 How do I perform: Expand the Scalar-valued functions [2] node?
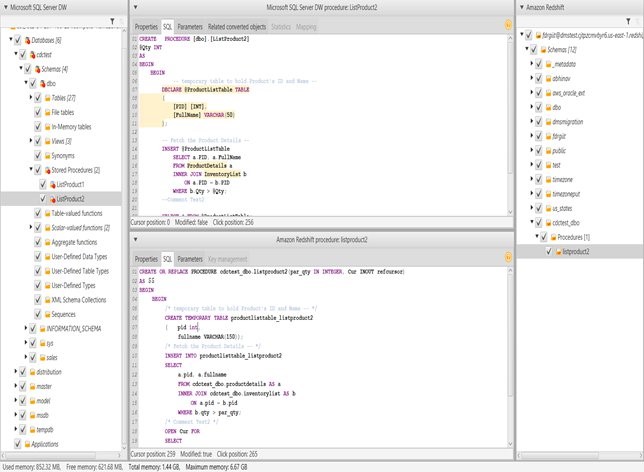(31, 227)
